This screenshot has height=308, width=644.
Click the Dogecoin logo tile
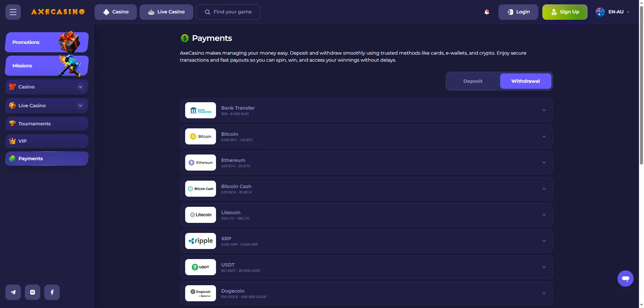tap(201, 293)
